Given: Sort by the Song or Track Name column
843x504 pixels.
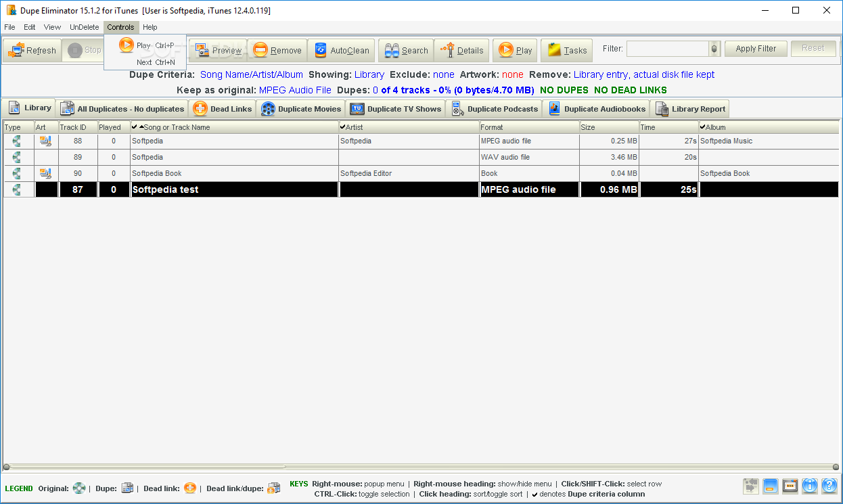Looking at the screenshot, I should point(234,127).
